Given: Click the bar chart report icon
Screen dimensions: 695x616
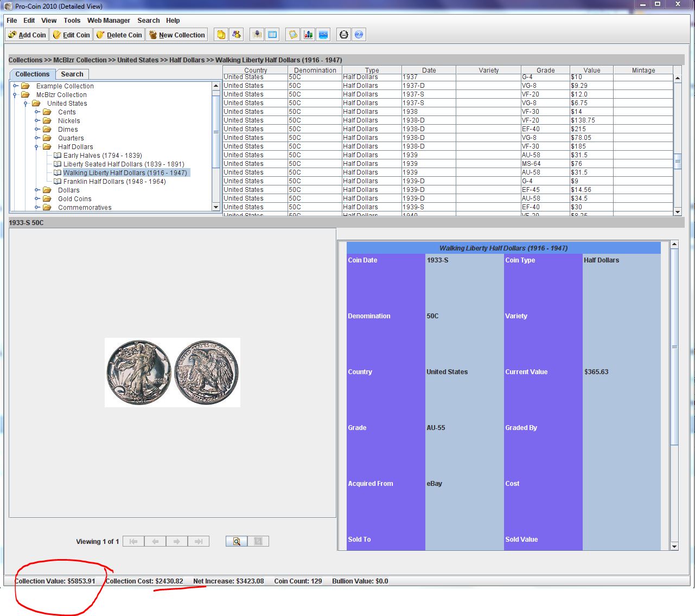Looking at the screenshot, I should 308,35.
